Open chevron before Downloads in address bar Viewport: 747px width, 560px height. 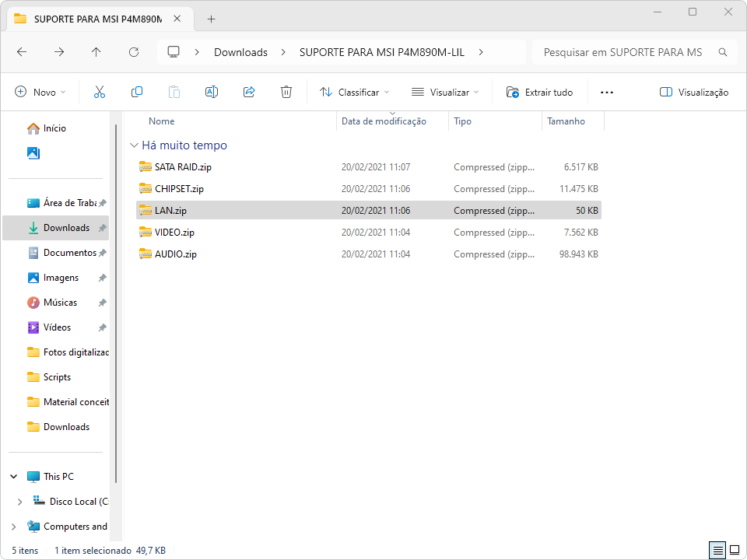(197, 52)
